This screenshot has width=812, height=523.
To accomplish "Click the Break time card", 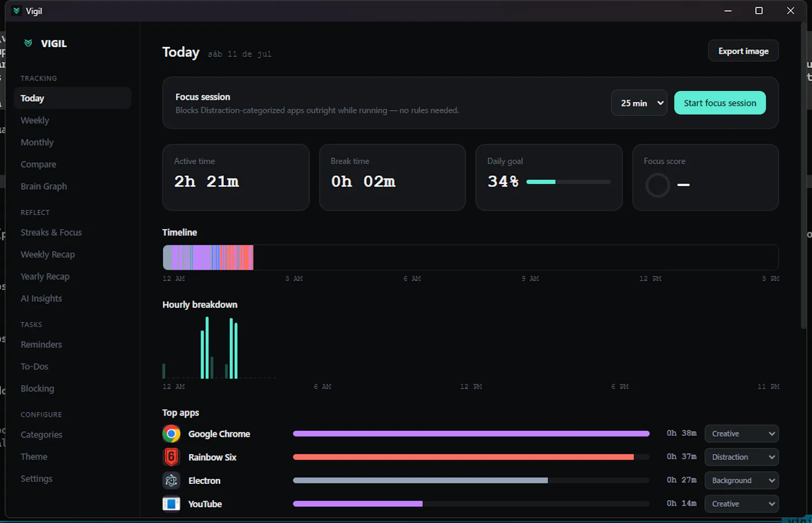I will pyautogui.click(x=392, y=177).
